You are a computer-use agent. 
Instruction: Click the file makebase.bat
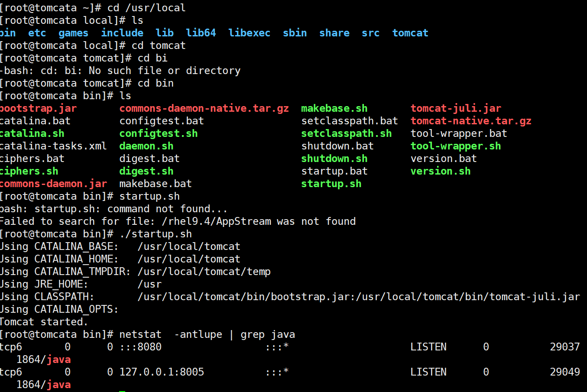(156, 184)
